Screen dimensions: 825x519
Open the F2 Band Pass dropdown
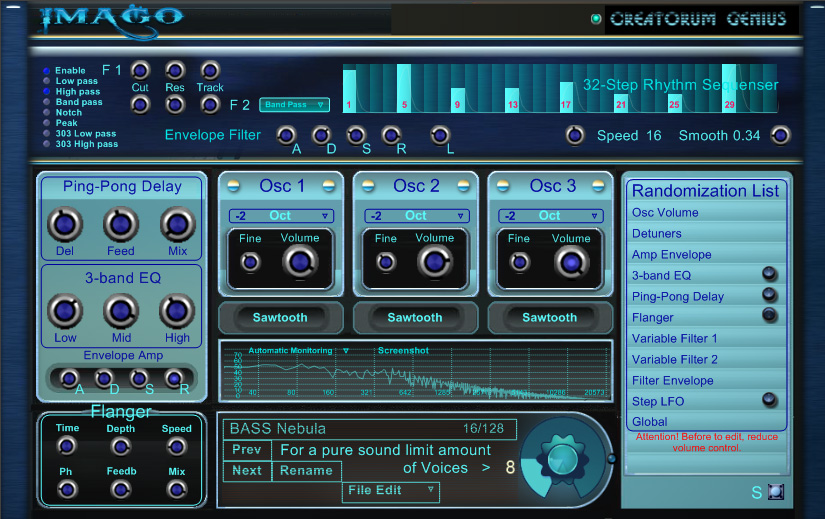[x=295, y=105]
